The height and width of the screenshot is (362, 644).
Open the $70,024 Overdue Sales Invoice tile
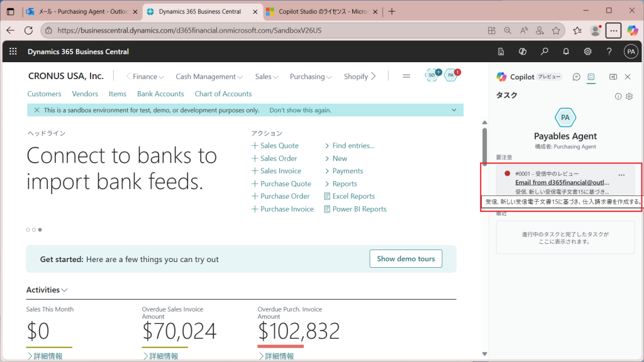click(179, 331)
